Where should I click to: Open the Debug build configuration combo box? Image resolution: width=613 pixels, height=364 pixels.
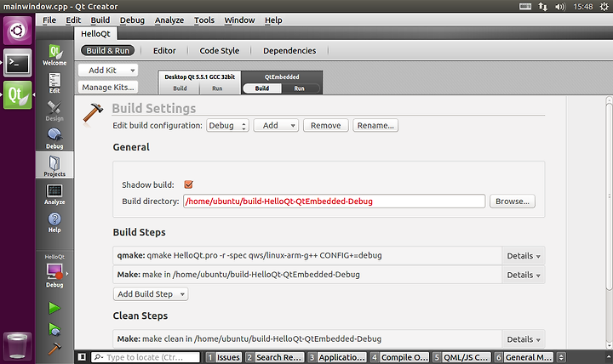227,125
